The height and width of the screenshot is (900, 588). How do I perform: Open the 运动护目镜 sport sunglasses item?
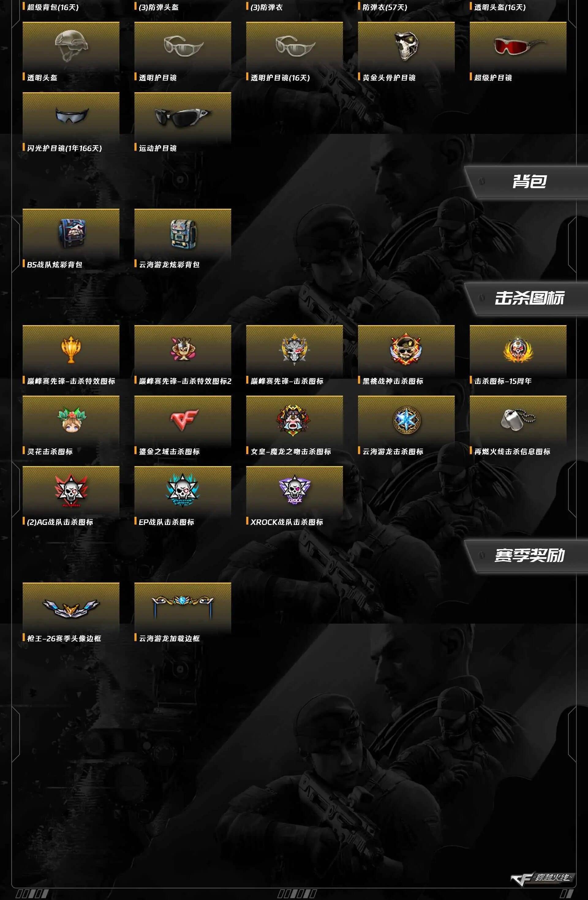[183, 117]
